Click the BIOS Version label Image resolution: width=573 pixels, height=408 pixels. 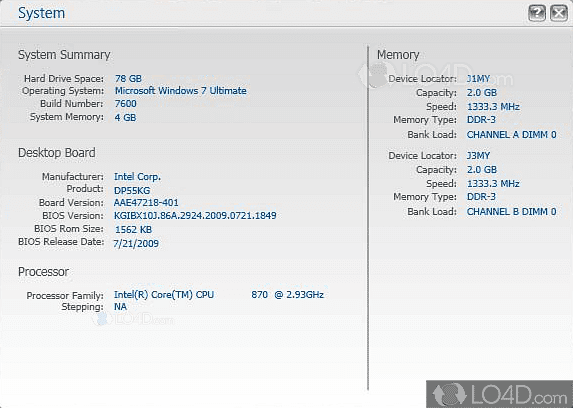click(x=73, y=216)
